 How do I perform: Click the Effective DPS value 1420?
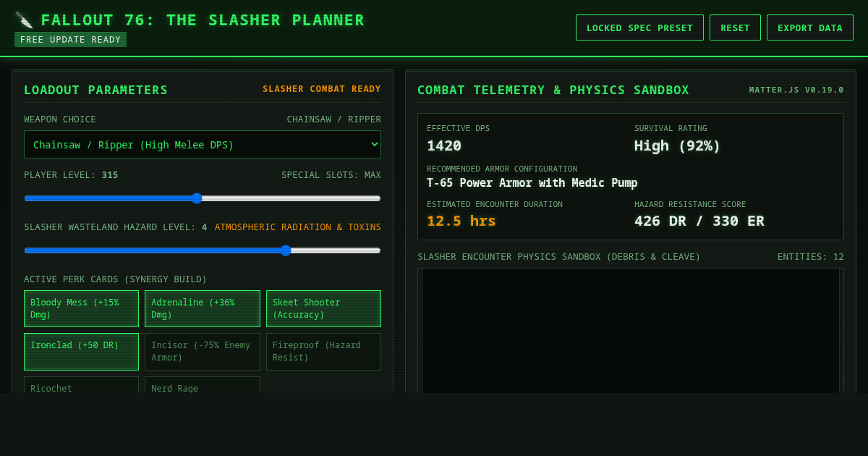[x=444, y=145]
